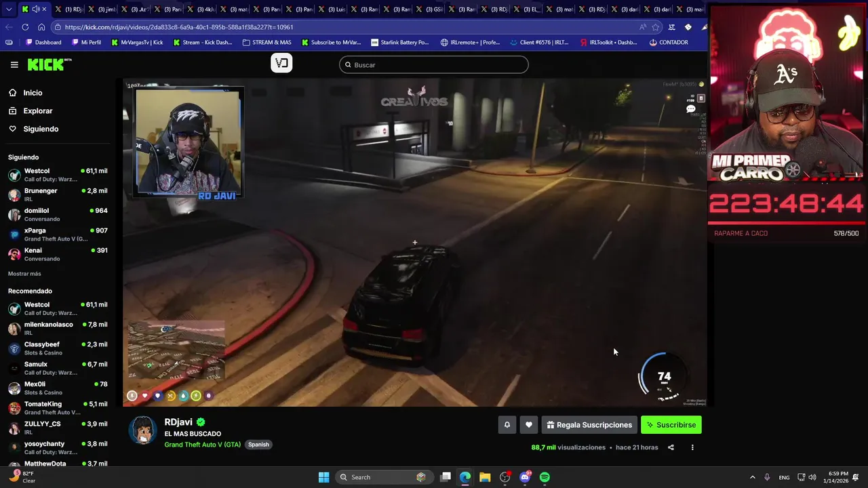Open Westcol channel under Siguiendo
868x488 pixels.
(x=58, y=175)
